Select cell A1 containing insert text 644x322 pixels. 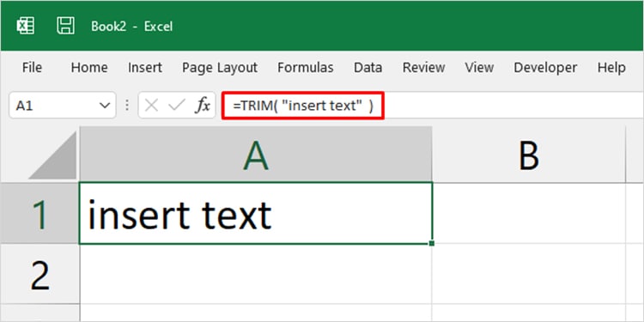tap(256, 213)
